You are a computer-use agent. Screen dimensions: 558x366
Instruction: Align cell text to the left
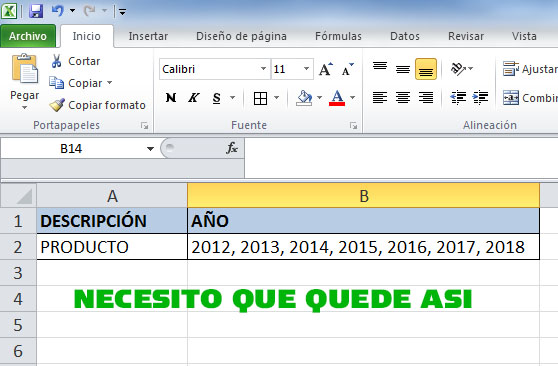click(x=380, y=97)
